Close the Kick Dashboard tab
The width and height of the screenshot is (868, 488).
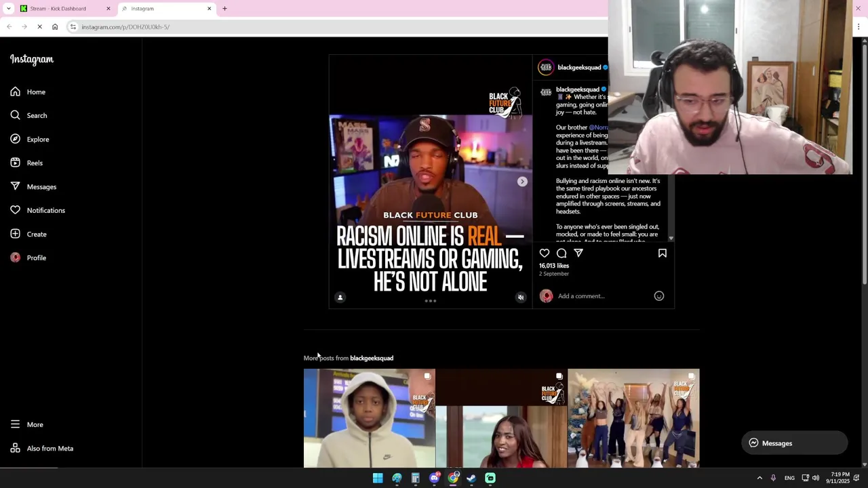click(x=108, y=9)
